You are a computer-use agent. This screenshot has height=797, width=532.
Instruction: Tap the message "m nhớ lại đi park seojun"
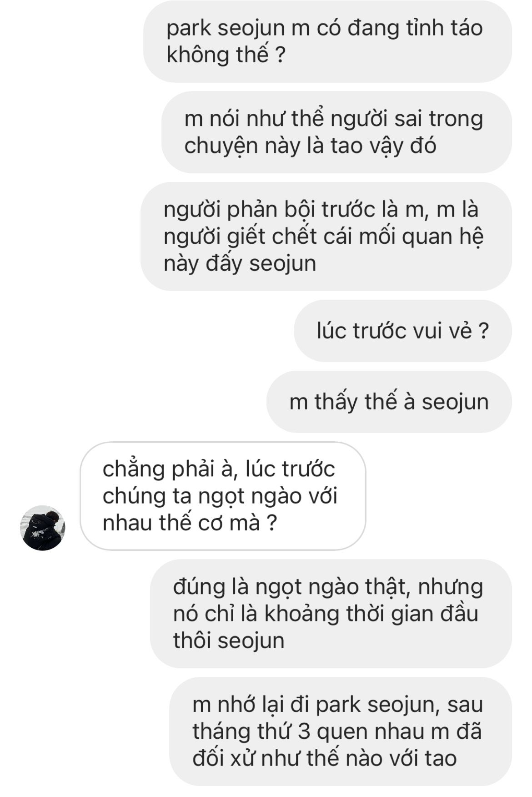(341, 731)
